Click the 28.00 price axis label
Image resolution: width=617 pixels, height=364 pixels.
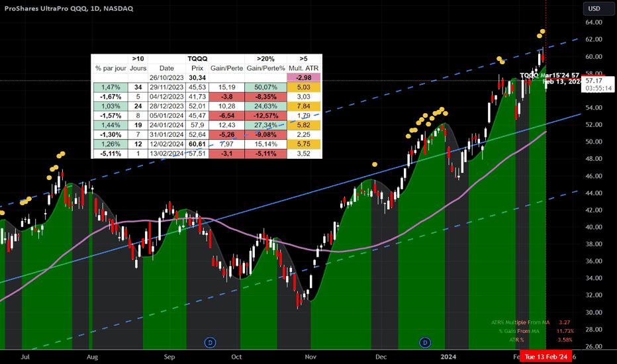[594, 330]
